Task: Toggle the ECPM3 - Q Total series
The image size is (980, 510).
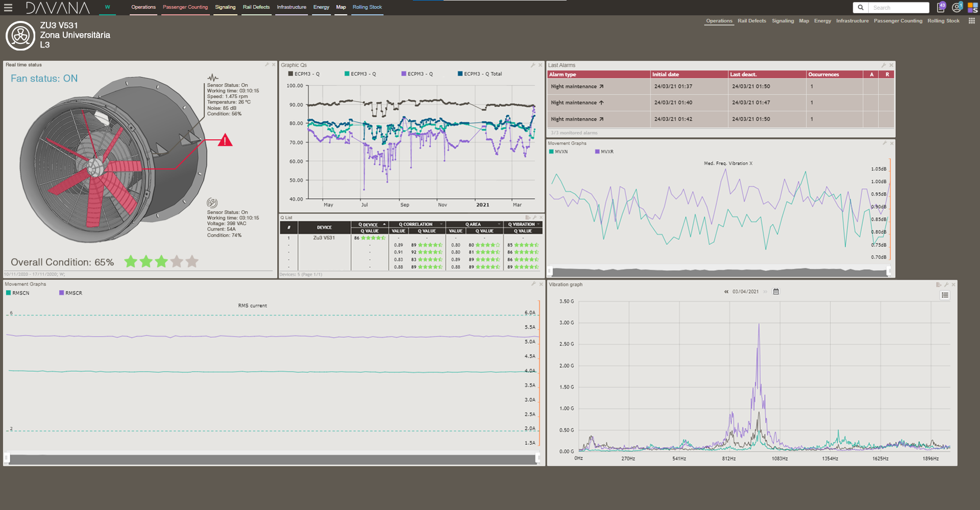Action: [x=480, y=73]
